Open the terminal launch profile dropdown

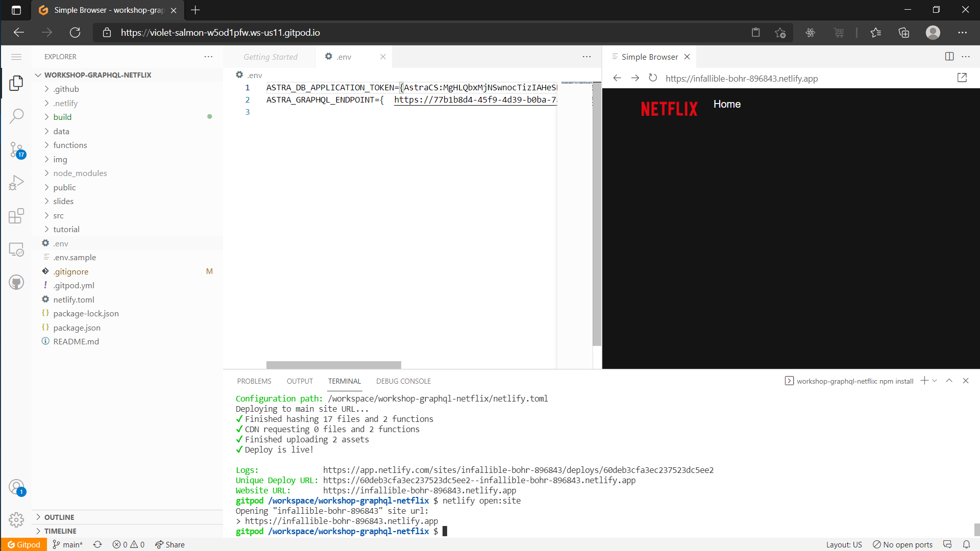(935, 381)
